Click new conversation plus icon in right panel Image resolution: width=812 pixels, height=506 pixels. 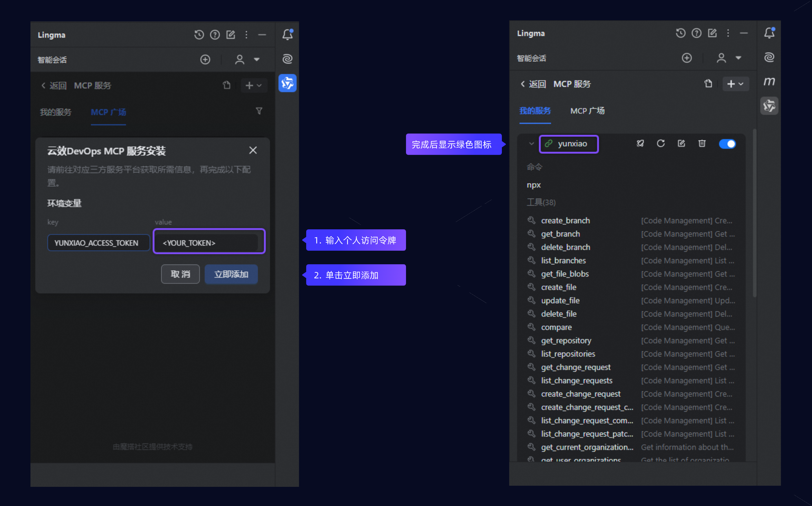687,58
